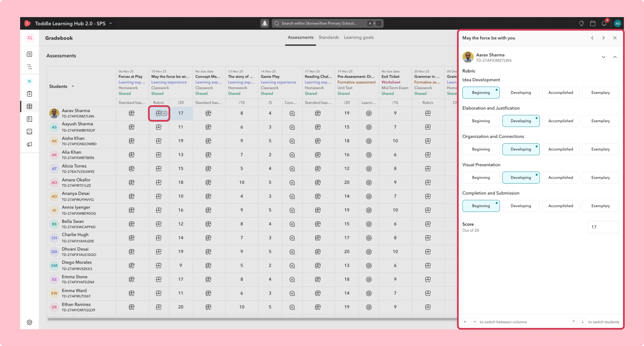Image resolution: width=644 pixels, height=346 pixels.
Task: Click the down arrow key hint for students
Action: pos(582,322)
